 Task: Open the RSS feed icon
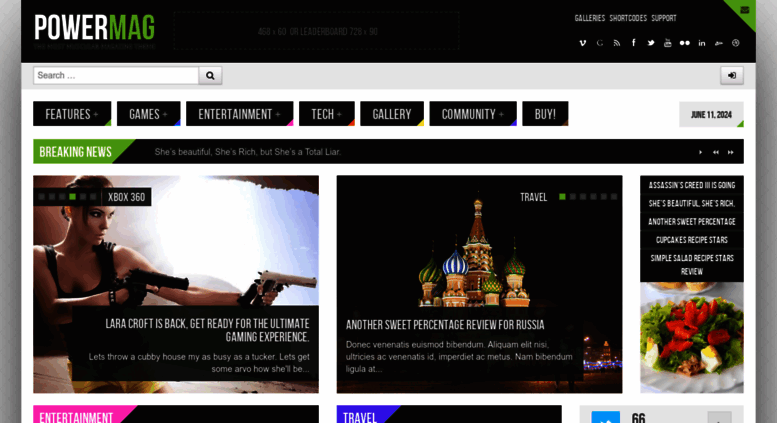coord(616,43)
